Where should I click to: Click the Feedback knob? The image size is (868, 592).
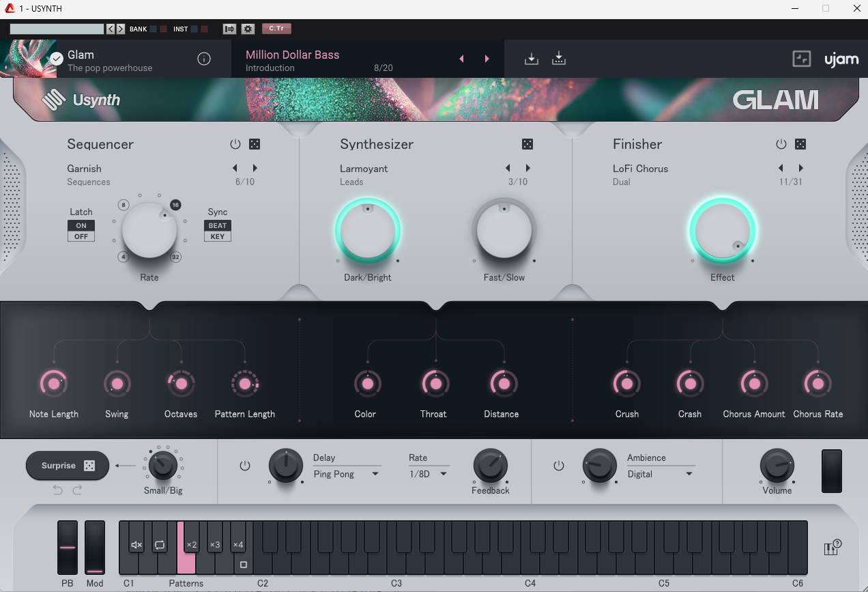pos(491,466)
